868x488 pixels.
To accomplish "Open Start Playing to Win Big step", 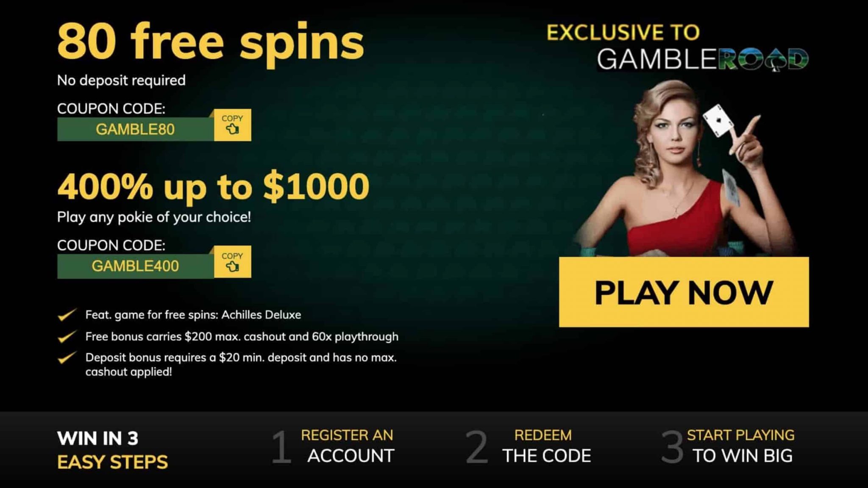I will click(x=741, y=446).
